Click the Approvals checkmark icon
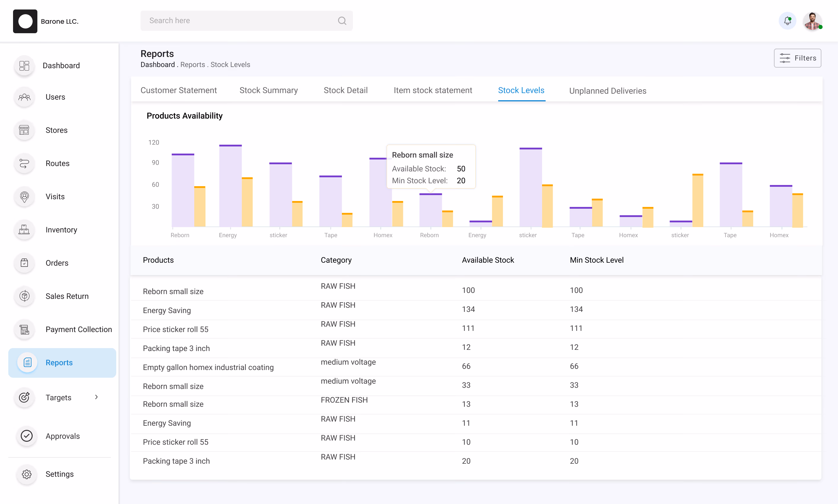This screenshot has width=838, height=504. coord(26,436)
